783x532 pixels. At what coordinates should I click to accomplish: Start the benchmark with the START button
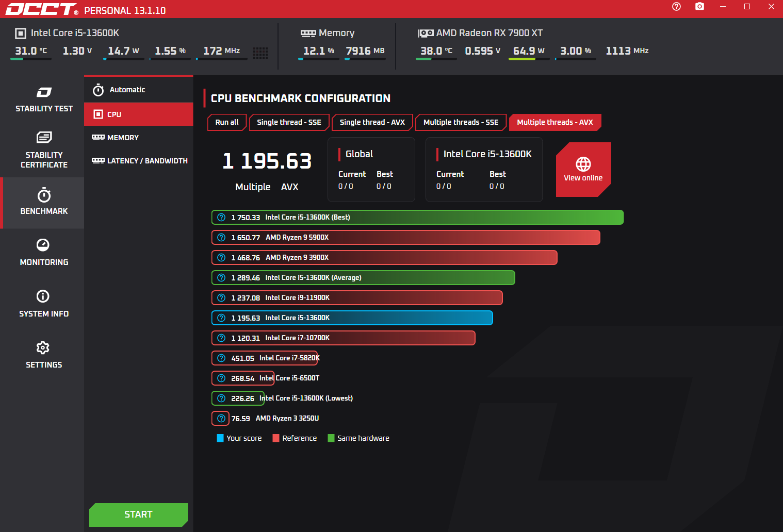click(138, 514)
